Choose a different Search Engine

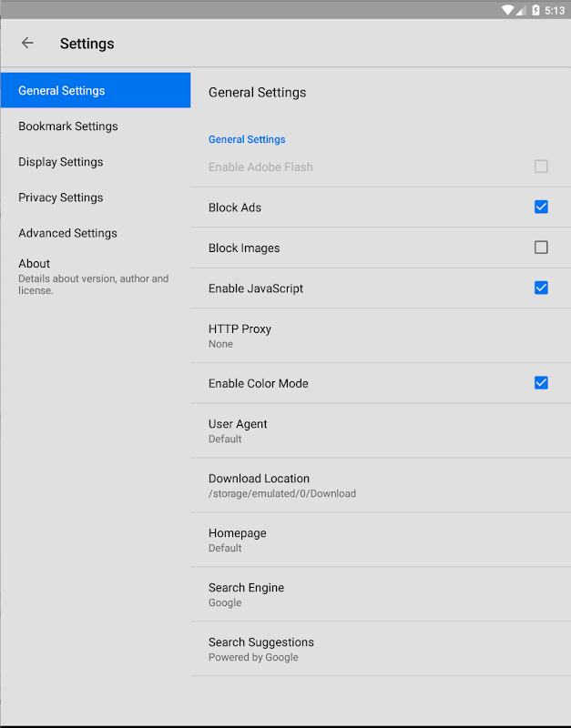380,594
